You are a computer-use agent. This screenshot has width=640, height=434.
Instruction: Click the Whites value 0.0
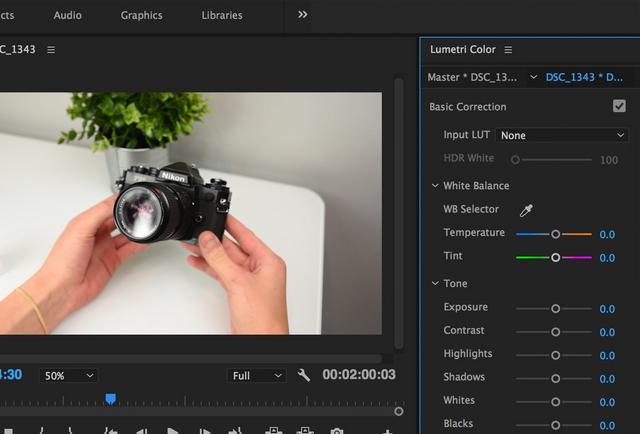607,402
